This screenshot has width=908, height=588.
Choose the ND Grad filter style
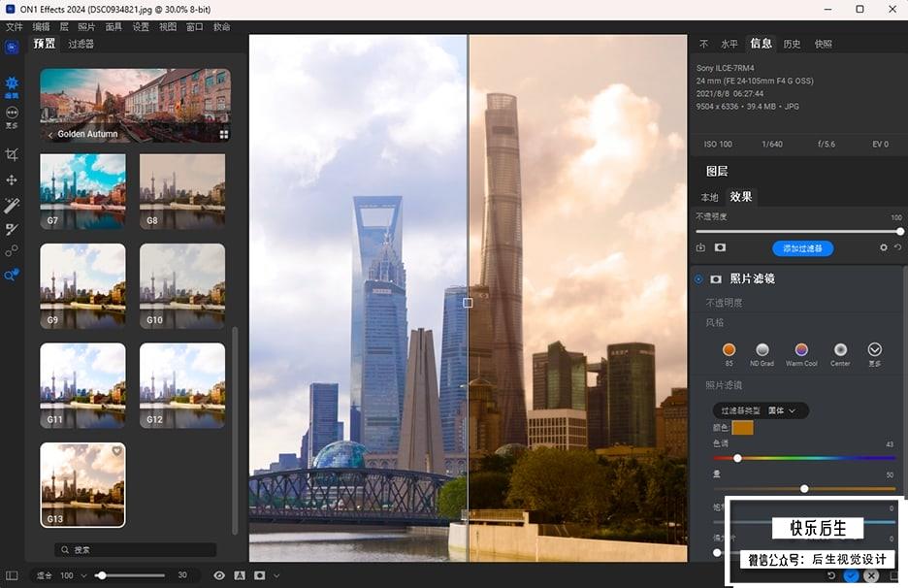click(762, 353)
